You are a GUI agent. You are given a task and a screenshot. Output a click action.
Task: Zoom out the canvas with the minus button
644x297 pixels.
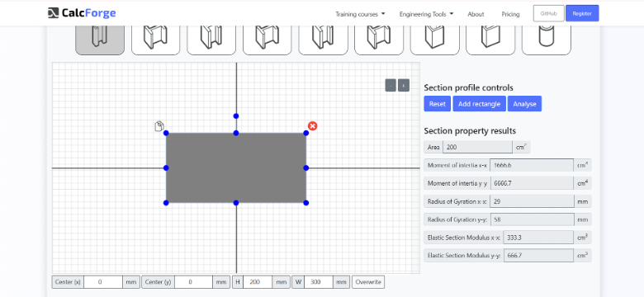tap(391, 85)
